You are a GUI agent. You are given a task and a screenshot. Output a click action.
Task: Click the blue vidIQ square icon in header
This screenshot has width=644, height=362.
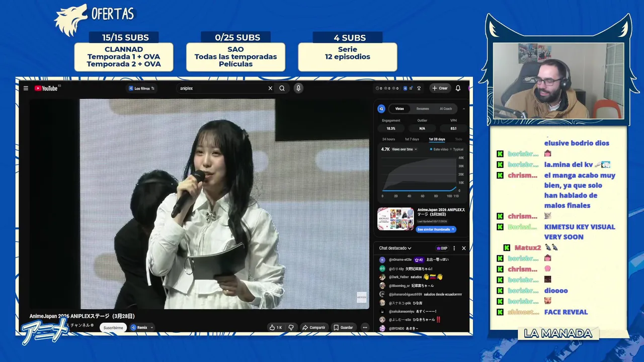pos(405,88)
